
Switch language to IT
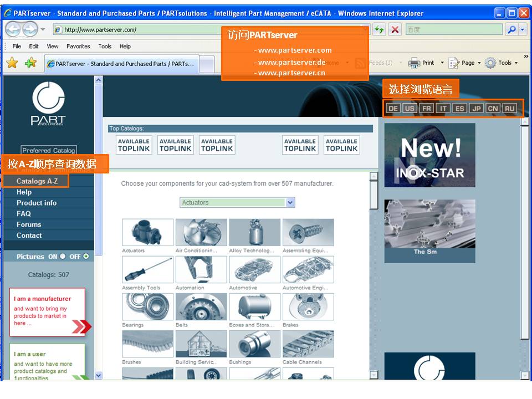click(443, 108)
